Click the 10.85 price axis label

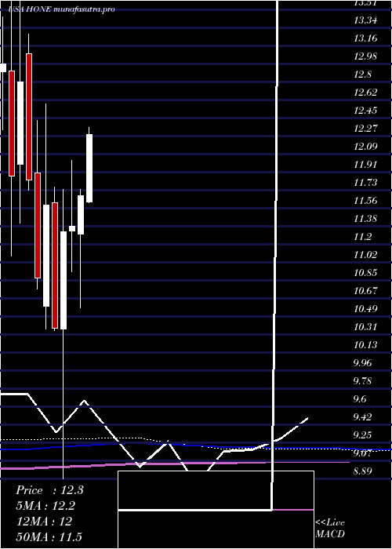pyautogui.click(x=365, y=272)
